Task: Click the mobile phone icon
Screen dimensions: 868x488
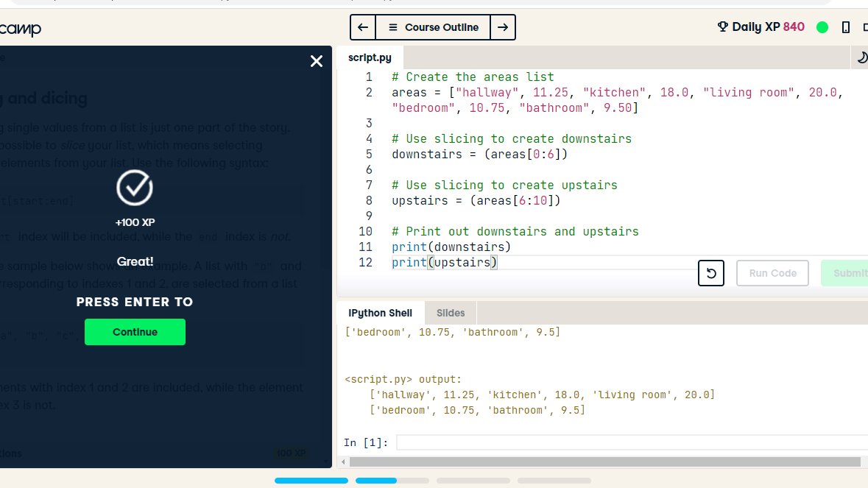Action: 845,27
